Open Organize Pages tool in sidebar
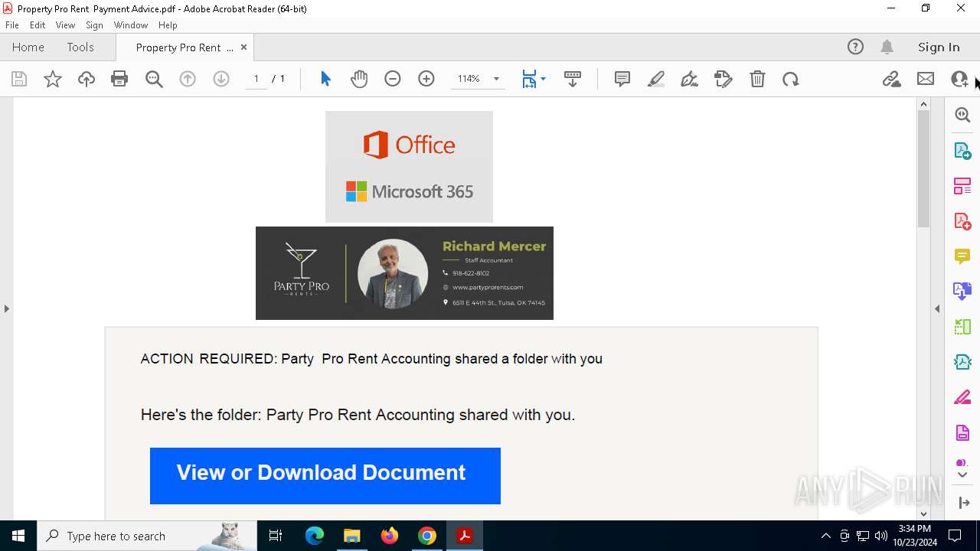 962,186
